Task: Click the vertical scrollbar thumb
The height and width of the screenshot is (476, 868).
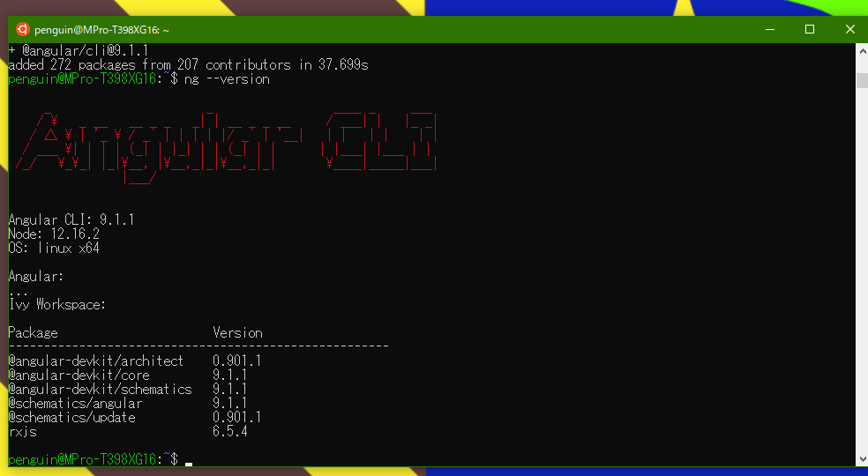Action: (862, 80)
